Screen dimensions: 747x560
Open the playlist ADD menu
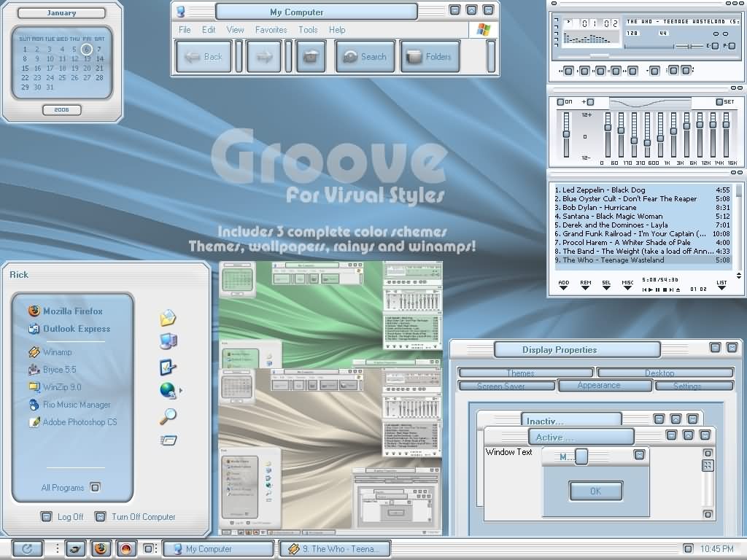pos(564,285)
